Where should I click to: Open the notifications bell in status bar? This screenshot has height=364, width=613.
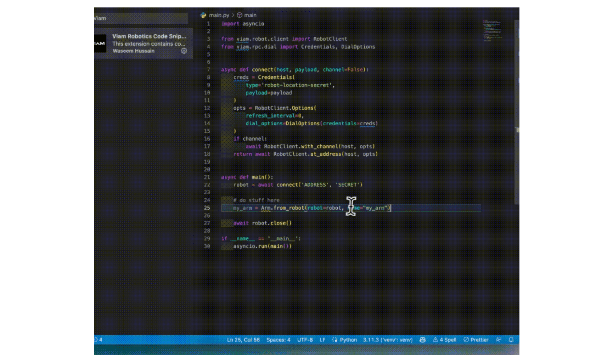(x=511, y=340)
